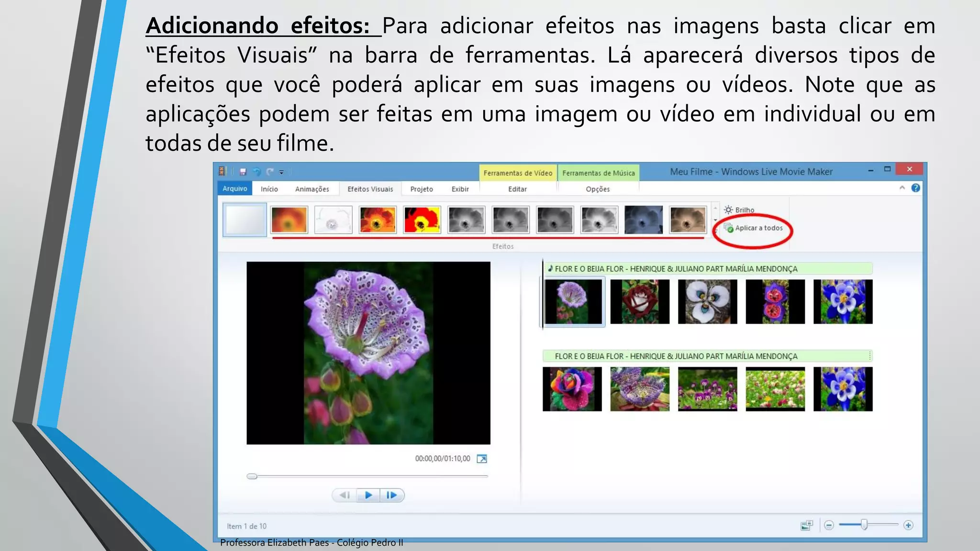Select the purple passion flower clip

pyautogui.click(x=640, y=389)
